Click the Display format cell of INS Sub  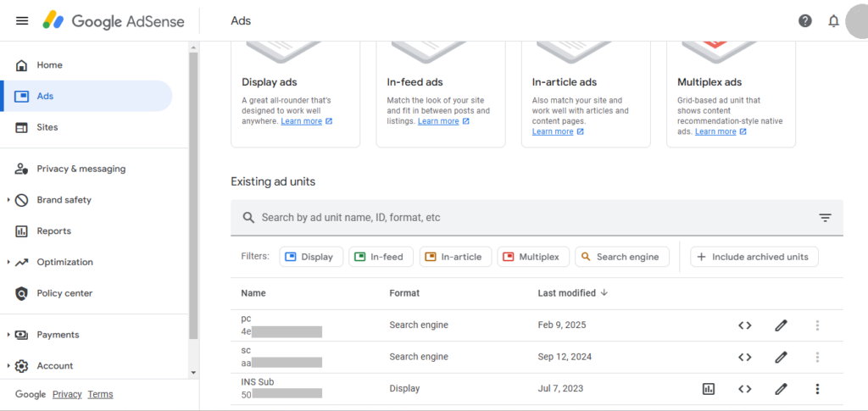[404, 389]
